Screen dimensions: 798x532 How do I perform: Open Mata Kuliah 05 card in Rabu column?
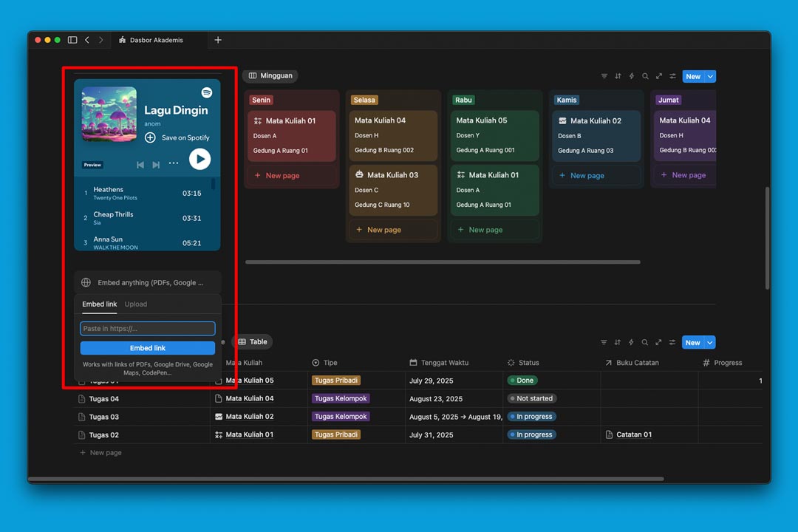pos(494,135)
